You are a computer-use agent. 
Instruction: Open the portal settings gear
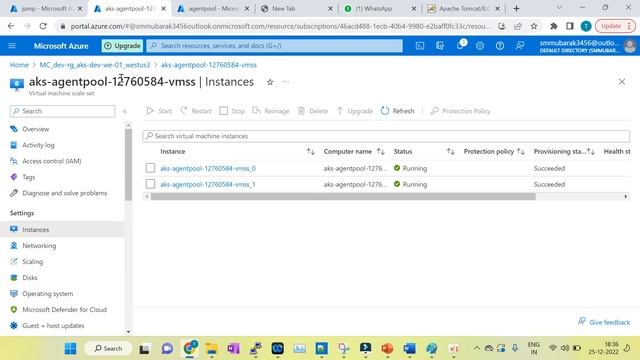pos(480,46)
